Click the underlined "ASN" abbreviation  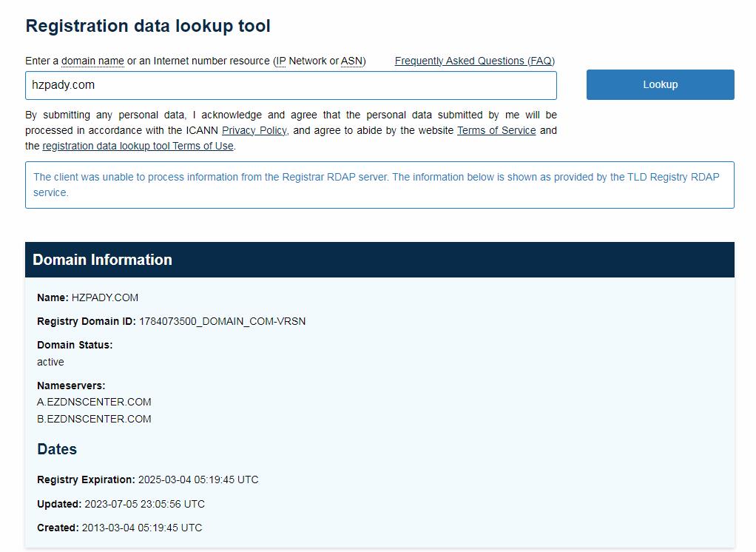point(351,61)
